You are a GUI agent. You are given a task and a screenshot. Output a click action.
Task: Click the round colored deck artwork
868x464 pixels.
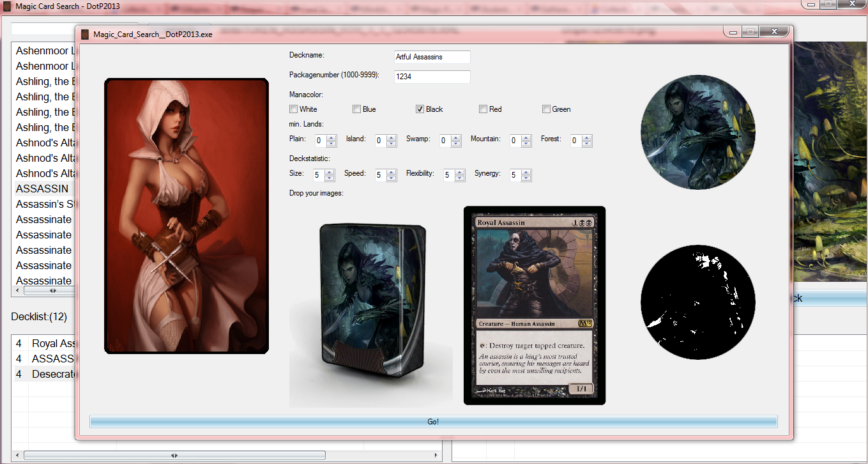pos(698,132)
